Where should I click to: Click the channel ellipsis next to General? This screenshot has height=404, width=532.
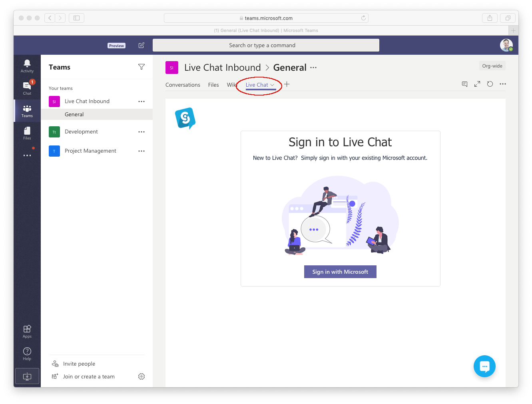tap(313, 68)
